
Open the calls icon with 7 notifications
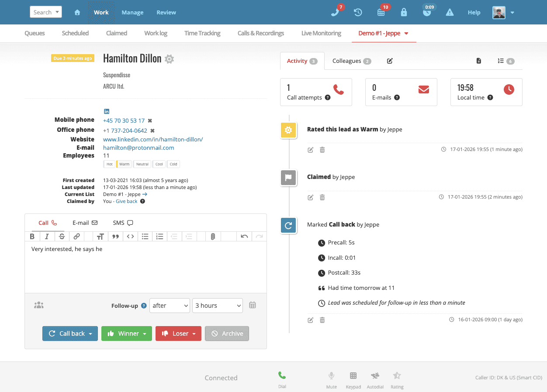pos(336,13)
